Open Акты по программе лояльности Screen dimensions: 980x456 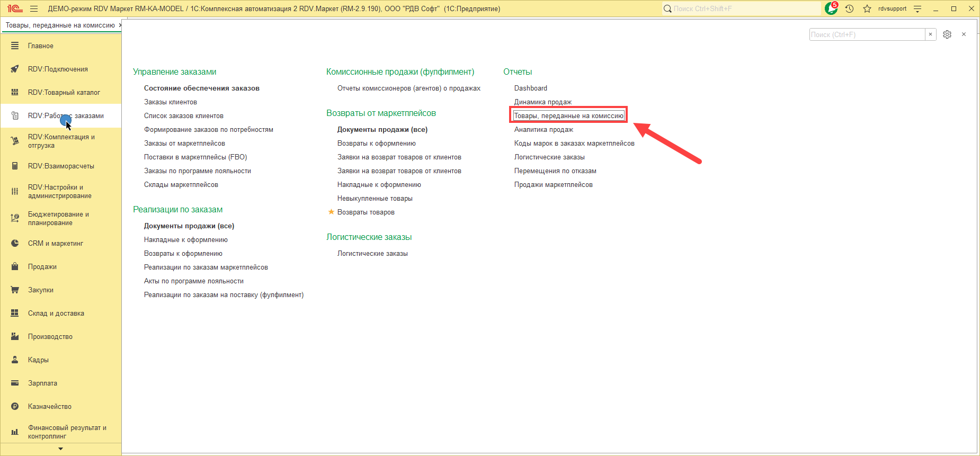coord(194,281)
